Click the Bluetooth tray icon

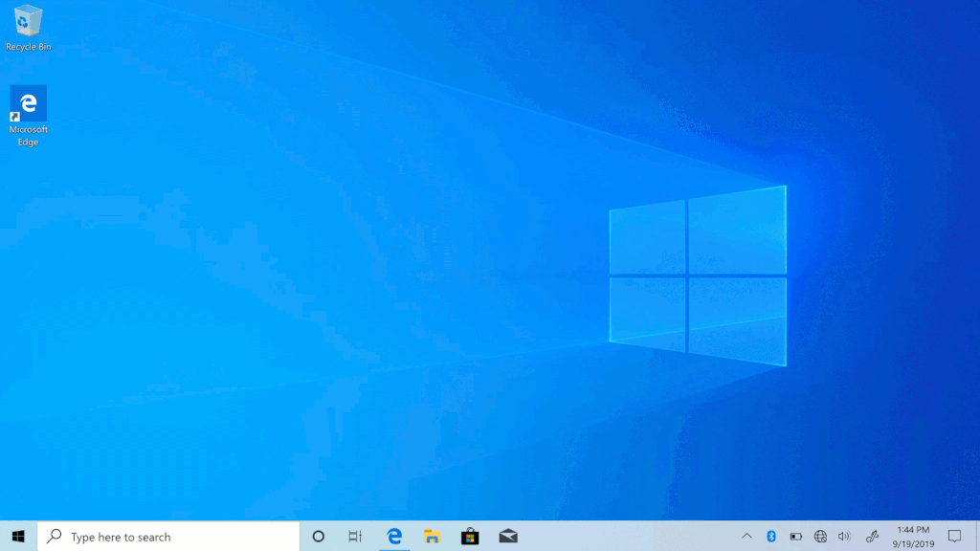tap(771, 537)
